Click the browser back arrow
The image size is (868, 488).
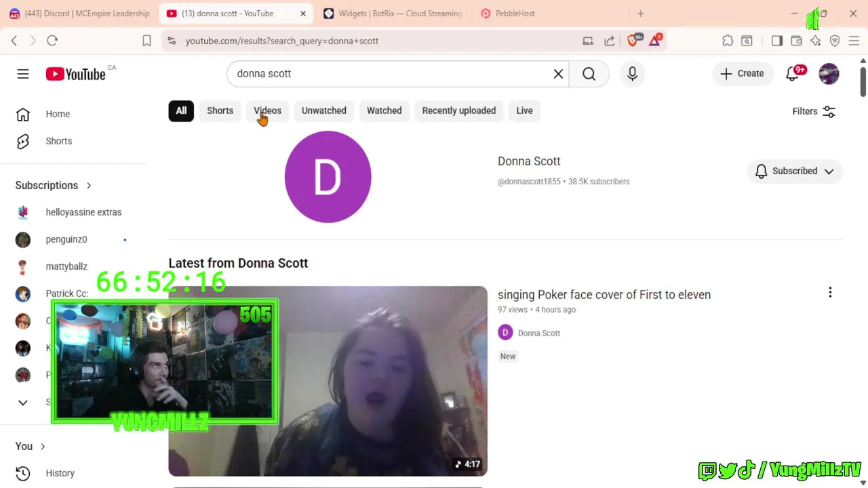pos(14,41)
